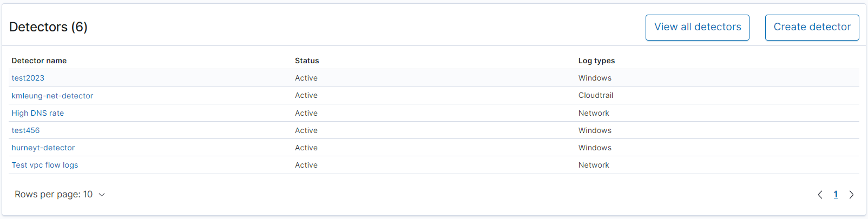The image size is (868, 219).
Task: Open Test vpc flow logs detector
Action: pyautogui.click(x=45, y=165)
